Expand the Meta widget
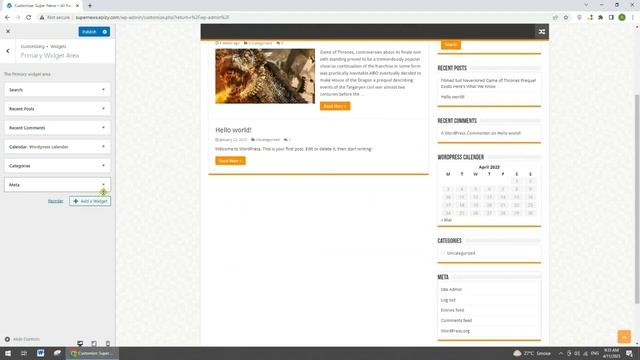The width and height of the screenshot is (640, 360). pyautogui.click(x=57, y=185)
